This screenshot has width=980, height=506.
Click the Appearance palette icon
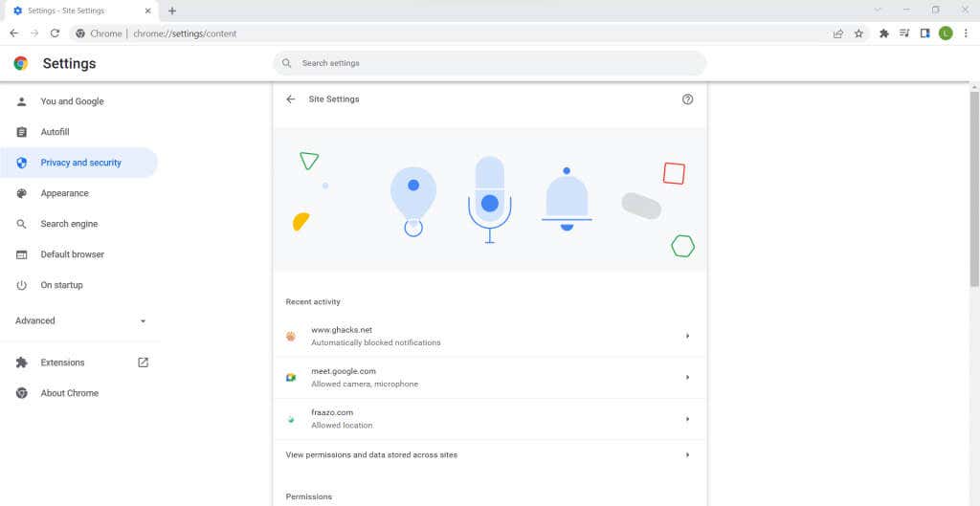coord(22,193)
